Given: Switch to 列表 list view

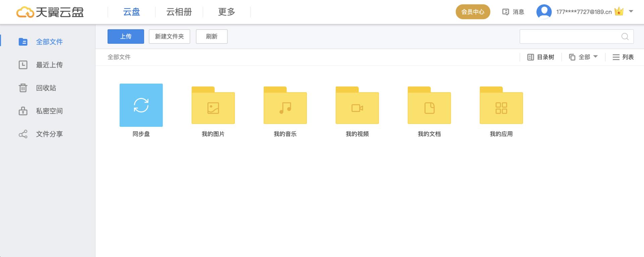Looking at the screenshot, I should pos(623,57).
